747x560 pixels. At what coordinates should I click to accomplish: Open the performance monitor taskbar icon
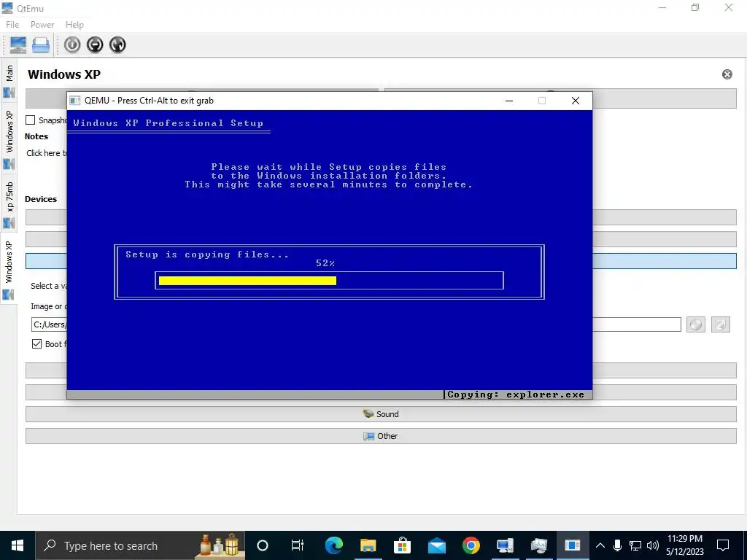539,545
